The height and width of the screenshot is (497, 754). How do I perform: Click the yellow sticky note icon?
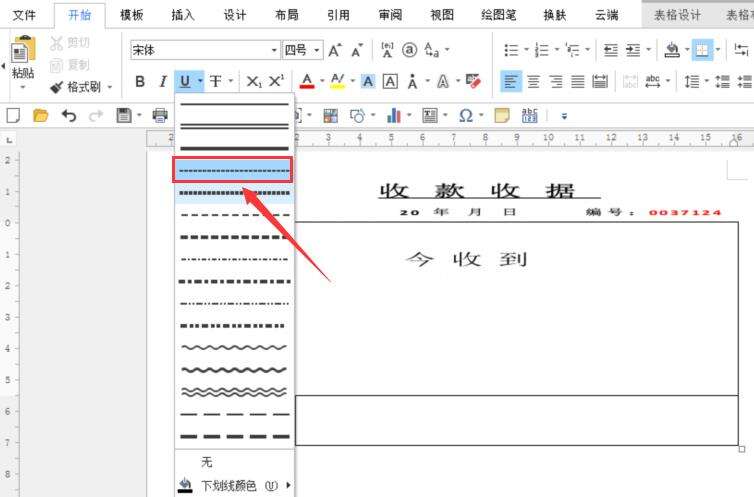[x=502, y=115]
